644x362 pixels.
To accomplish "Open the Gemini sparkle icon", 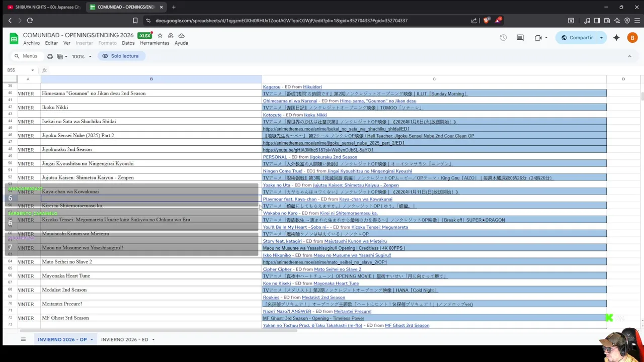I will point(616,38).
